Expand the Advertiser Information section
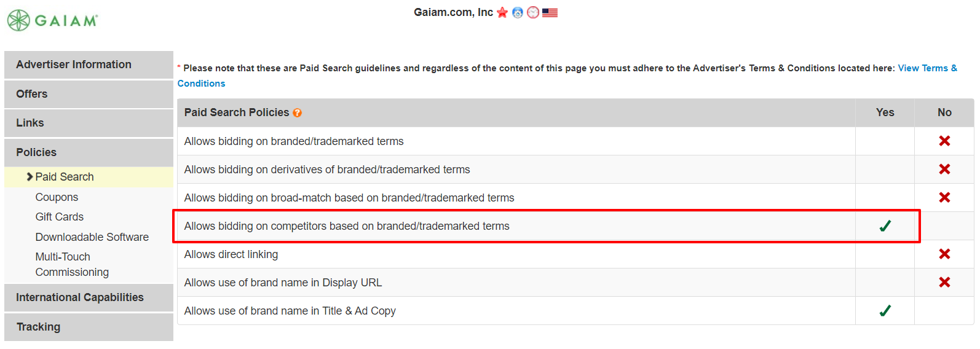 [89, 65]
